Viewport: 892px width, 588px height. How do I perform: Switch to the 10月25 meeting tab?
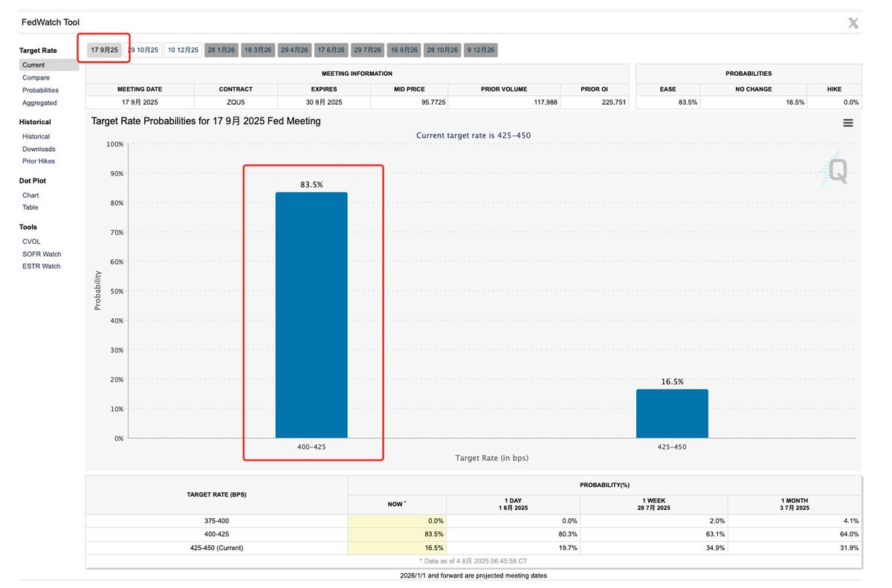tap(143, 50)
